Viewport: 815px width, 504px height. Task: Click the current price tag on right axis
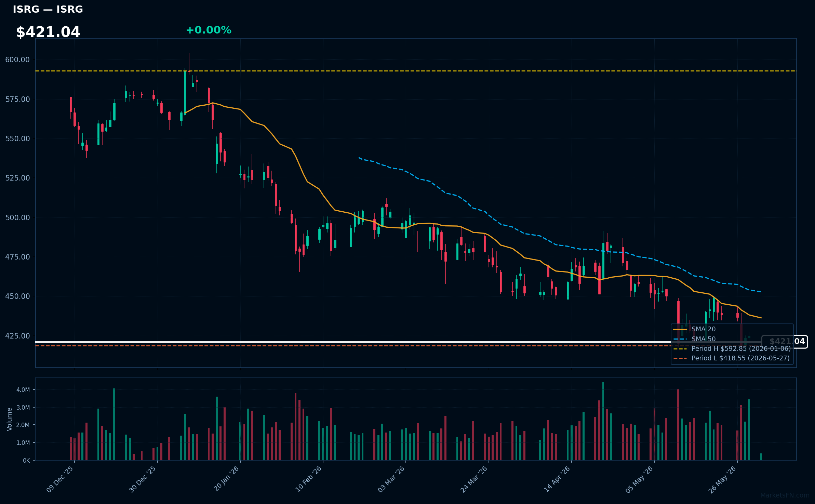[785, 342]
